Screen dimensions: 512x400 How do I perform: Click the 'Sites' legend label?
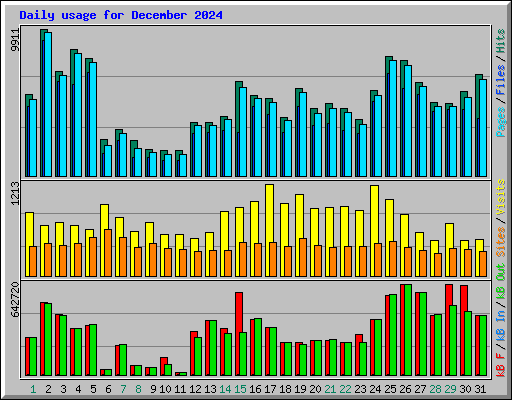(501, 242)
